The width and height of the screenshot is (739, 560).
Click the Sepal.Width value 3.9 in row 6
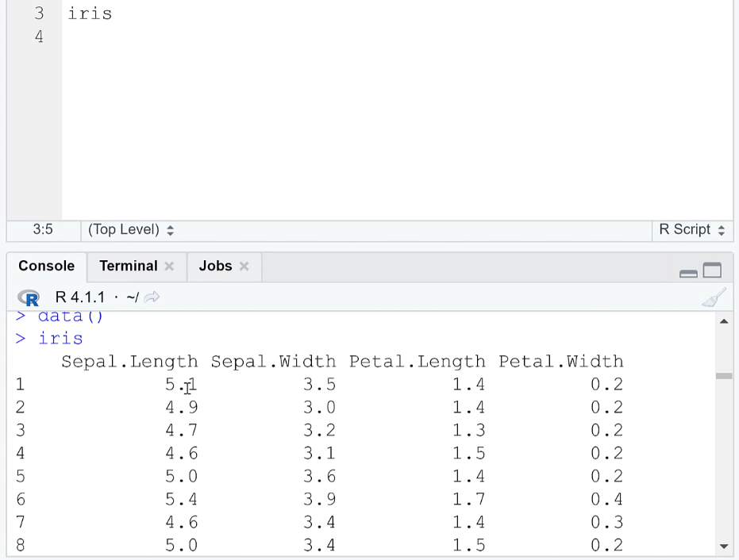tap(320, 499)
